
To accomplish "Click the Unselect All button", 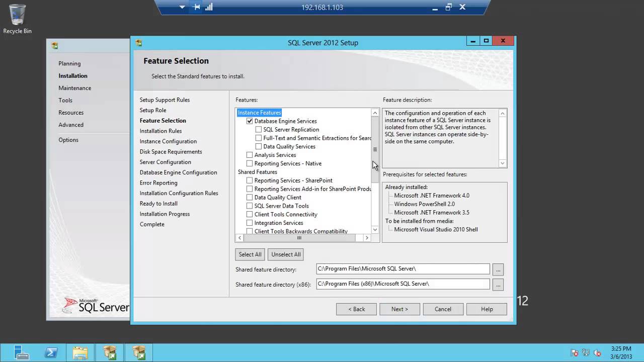I will click(286, 254).
